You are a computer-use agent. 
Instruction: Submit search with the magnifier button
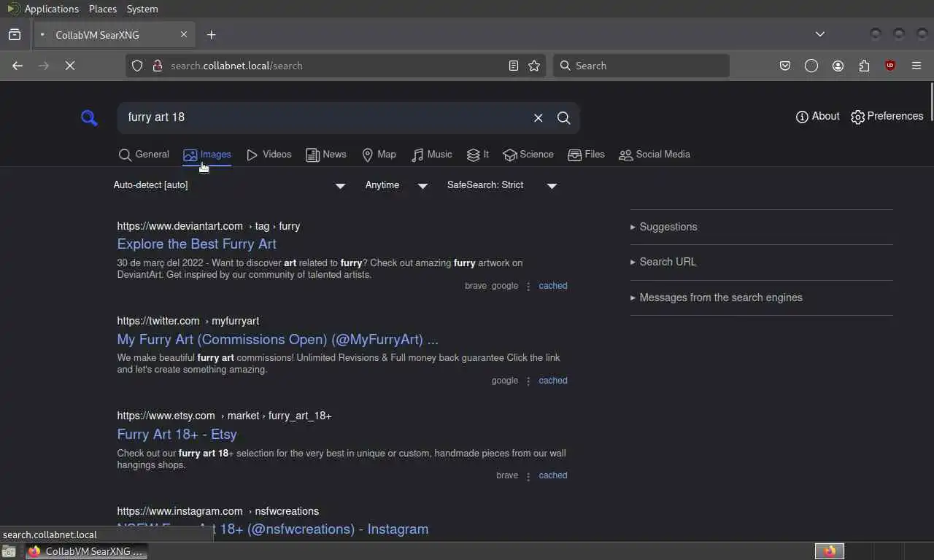click(x=564, y=118)
